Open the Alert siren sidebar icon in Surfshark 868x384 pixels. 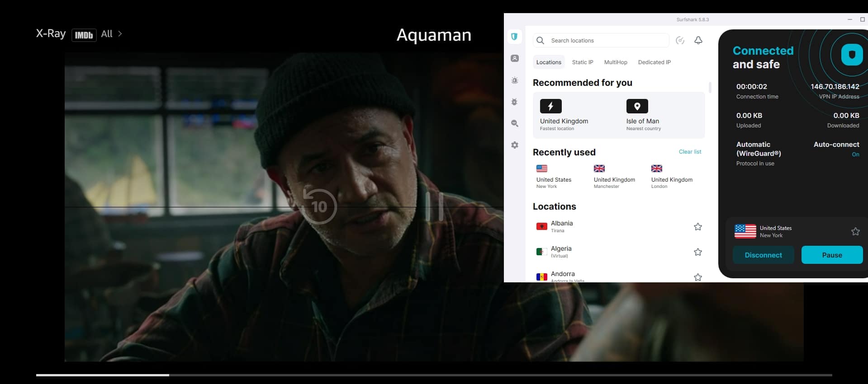[515, 80]
